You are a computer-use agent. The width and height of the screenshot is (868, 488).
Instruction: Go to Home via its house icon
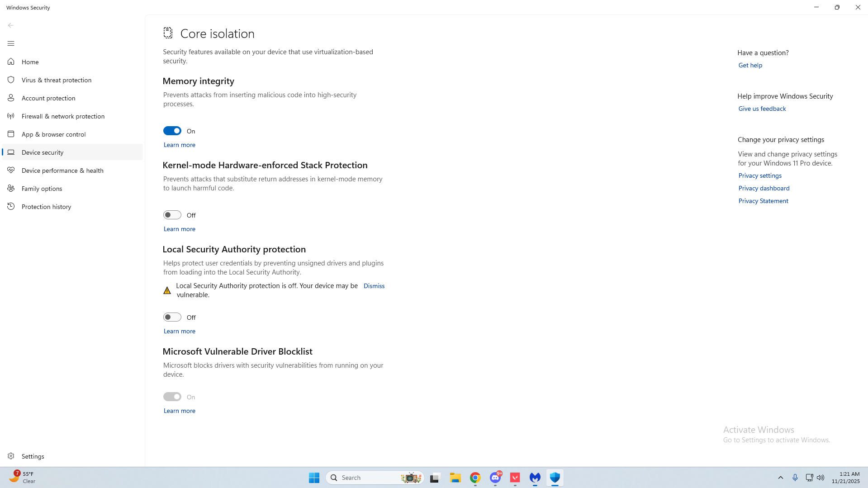click(x=11, y=62)
